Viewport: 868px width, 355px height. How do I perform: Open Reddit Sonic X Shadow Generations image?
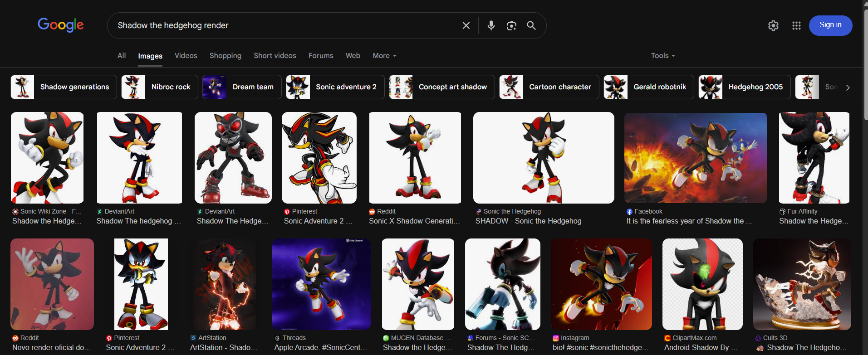415,158
